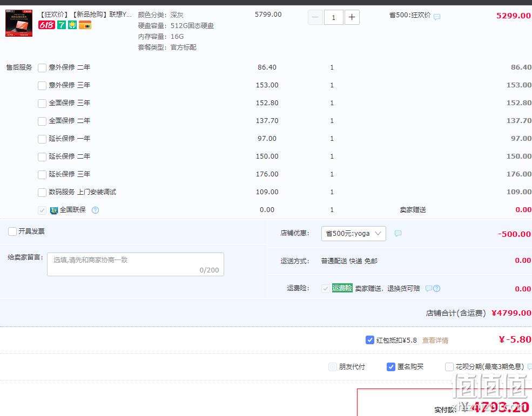The height and width of the screenshot is (416, 532).
Task: Click the green 7-day return badge
Action: coord(62,25)
